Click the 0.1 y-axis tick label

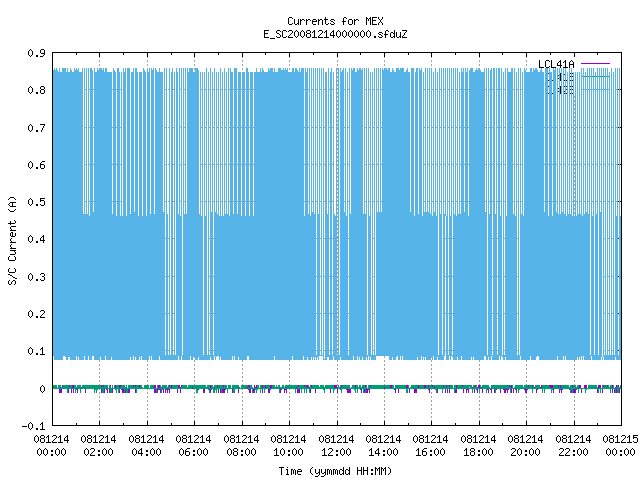point(36,351)
